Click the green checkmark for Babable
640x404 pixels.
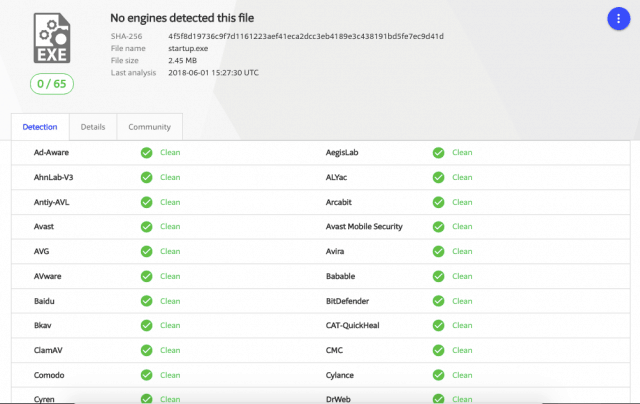438,276
